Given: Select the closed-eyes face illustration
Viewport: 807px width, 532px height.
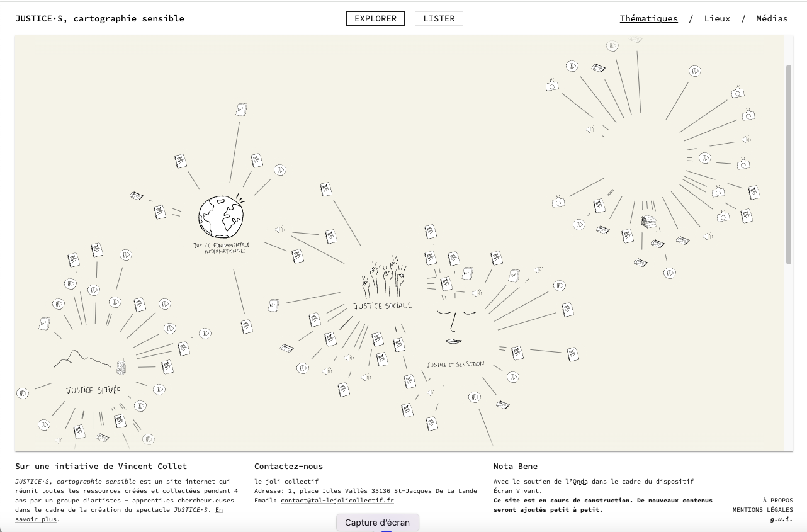Looking at the screenshot, I should point(452,320).
